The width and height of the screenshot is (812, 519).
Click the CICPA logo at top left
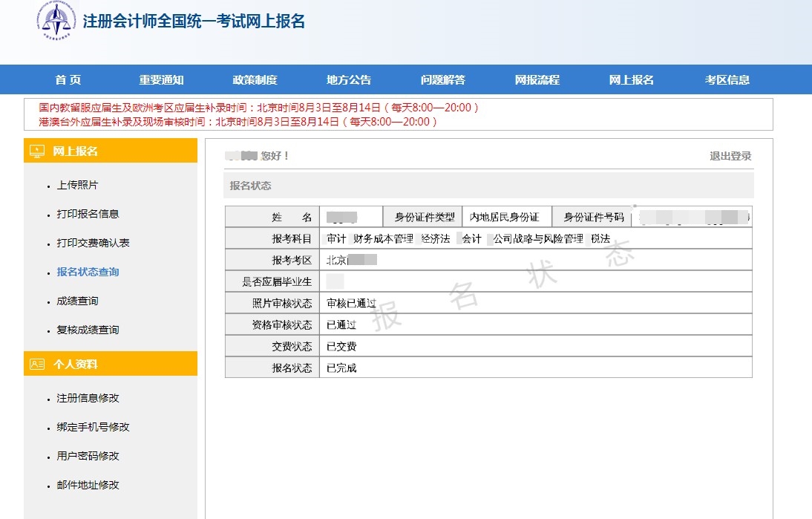[57, 22]
